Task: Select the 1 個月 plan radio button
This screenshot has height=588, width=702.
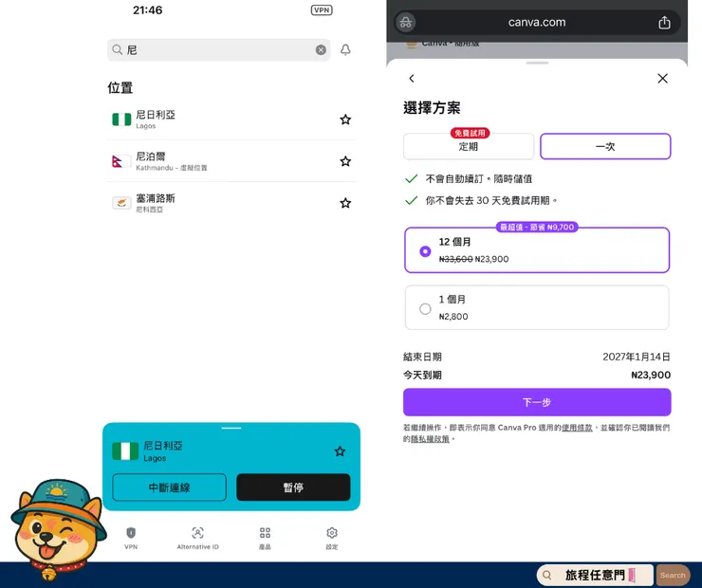Action: pos(425,309)
